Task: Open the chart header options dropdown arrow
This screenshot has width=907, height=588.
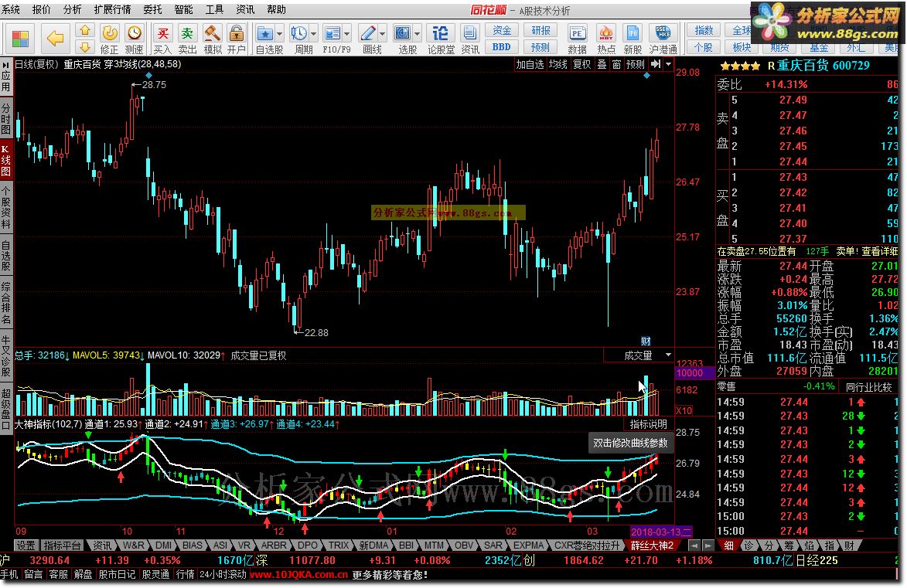Action: coord(669,64)
